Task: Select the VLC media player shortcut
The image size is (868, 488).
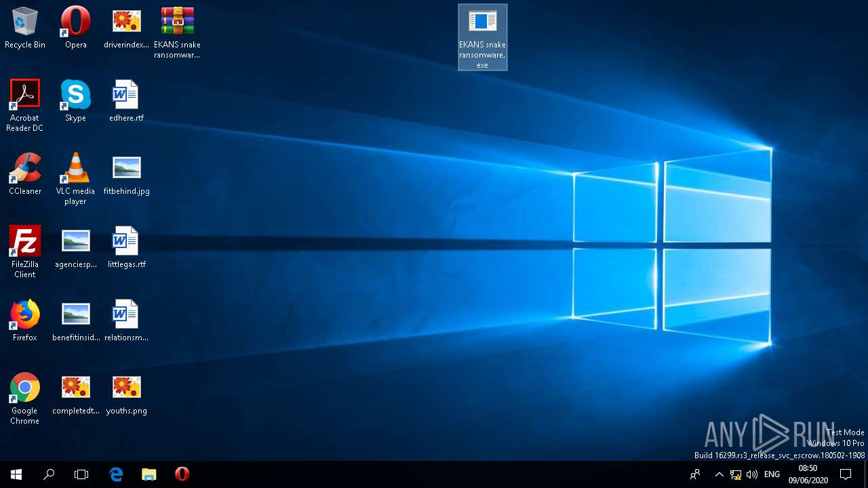Action: pos(75,179)
